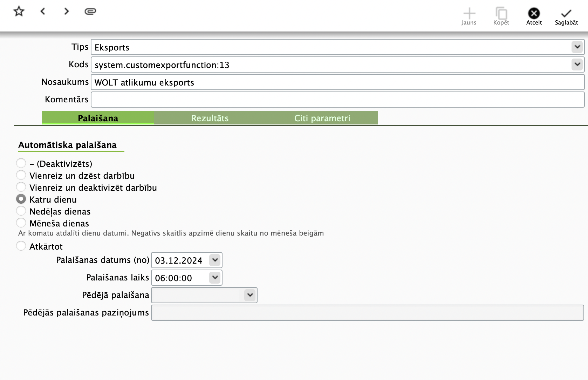The image size is (588, 380).
Task: Go to next record with forward arrow
Action: pos(67,12)
